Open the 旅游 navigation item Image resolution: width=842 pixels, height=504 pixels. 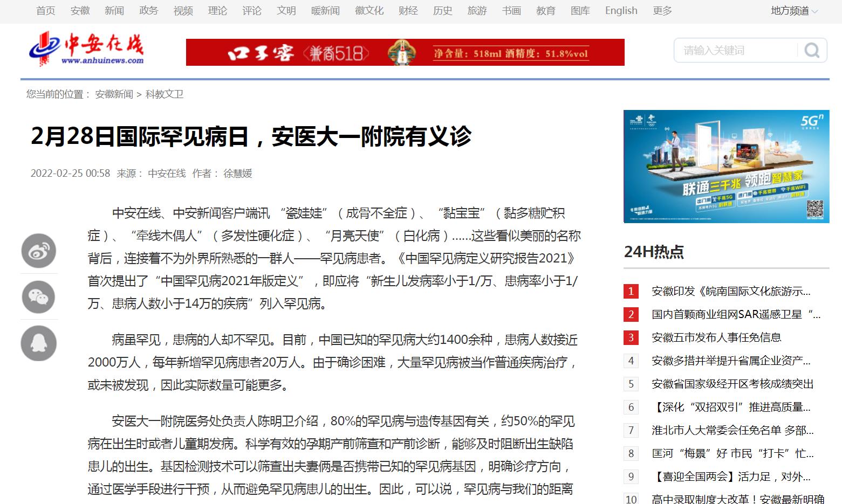(477, 11)
